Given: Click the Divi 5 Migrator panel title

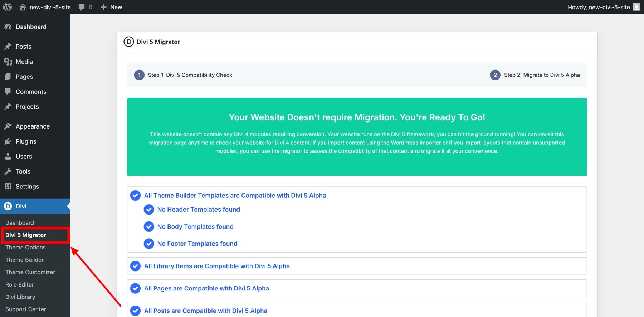Looking at the screenshot, I should coord(158,42).
